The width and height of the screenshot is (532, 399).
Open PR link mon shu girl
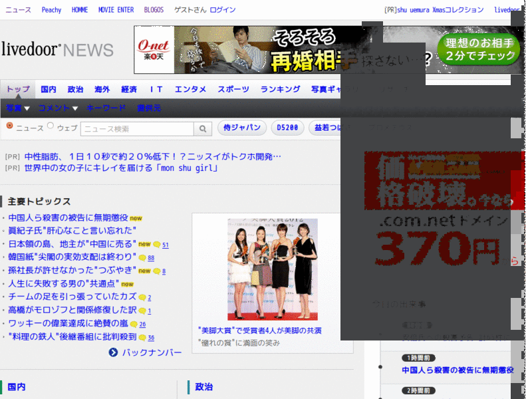121,168
